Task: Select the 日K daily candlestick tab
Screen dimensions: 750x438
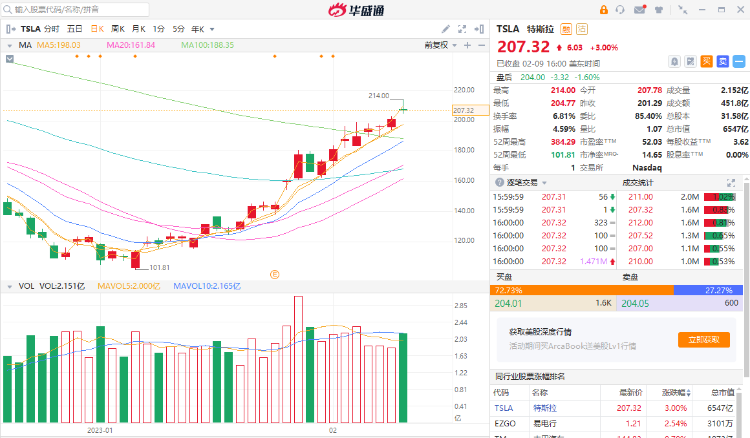Action: pyautogui.click(x=97, y=29)
